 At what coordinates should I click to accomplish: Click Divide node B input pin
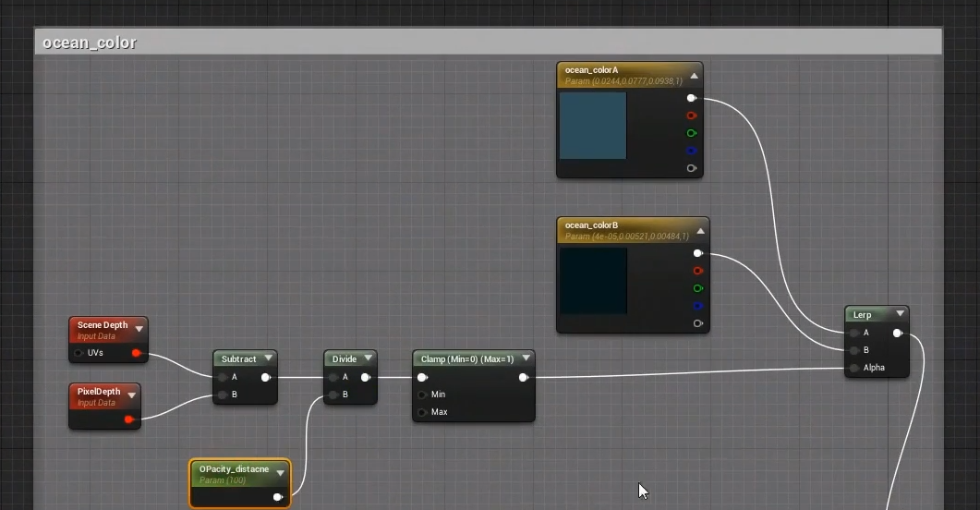pos(333,395)
